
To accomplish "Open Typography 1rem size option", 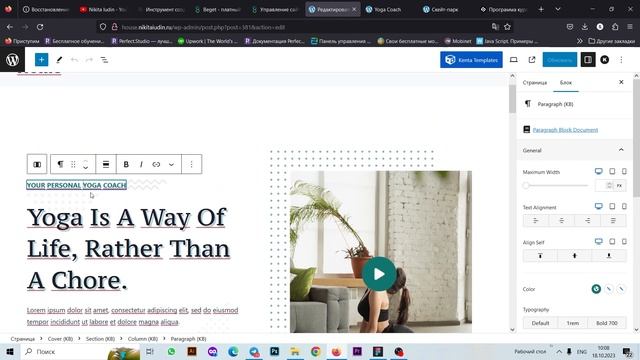I will click(x=572, y=323).
